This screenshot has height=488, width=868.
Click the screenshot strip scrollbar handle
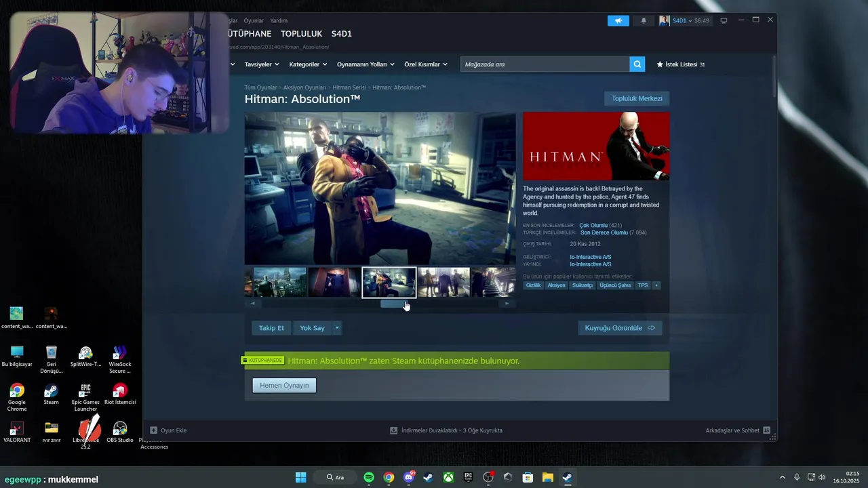tap(395, 304)
